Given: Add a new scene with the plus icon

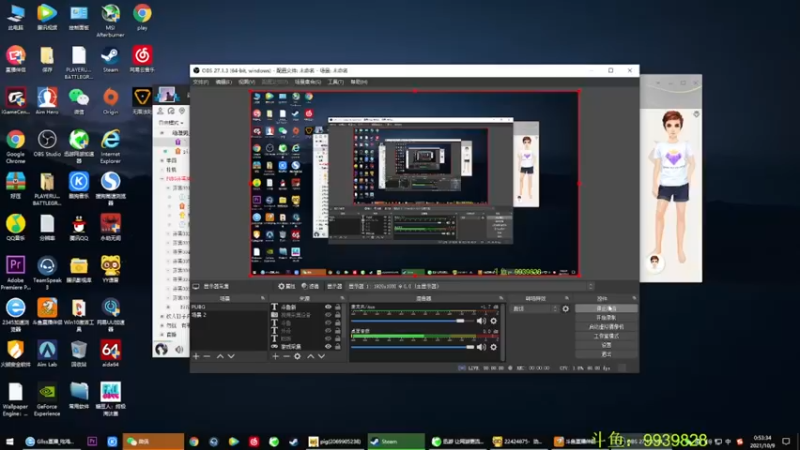Looking at the screenshot, I should (196, 356).
